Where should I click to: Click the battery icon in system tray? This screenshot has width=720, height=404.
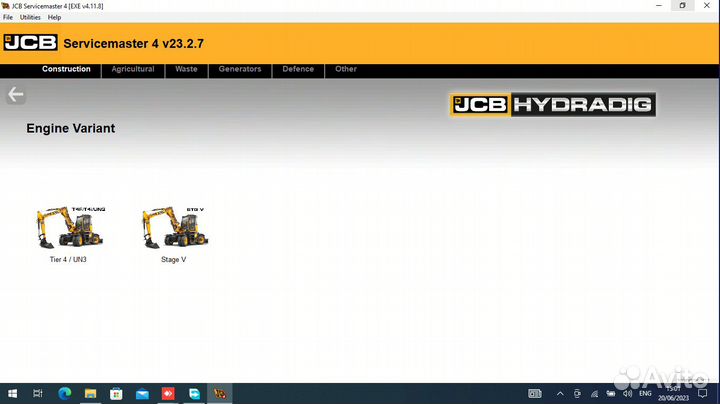pos(611,393)
